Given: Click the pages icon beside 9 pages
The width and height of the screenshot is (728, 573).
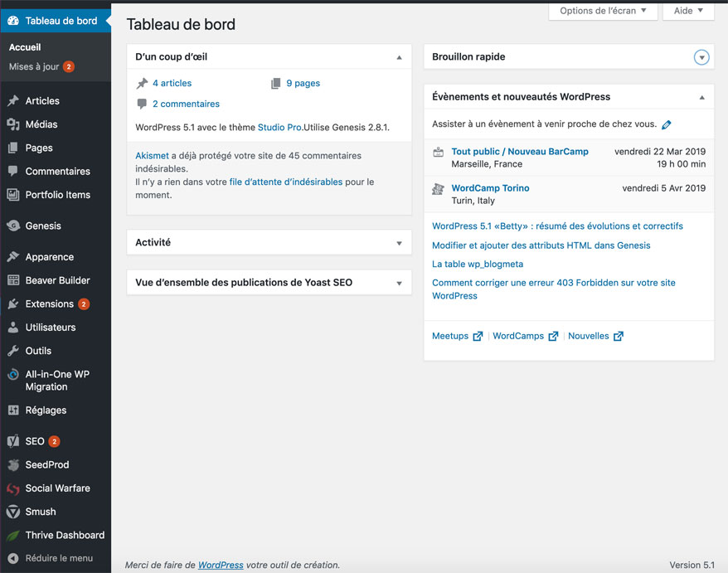Looking at the screenshot, I should coord(276,83).
